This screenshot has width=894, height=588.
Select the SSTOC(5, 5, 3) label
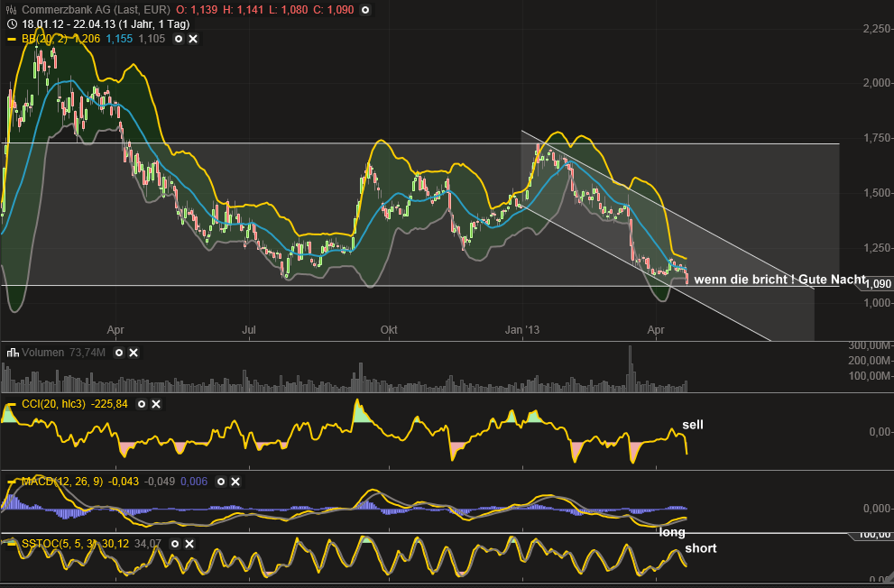coord(60,544)
